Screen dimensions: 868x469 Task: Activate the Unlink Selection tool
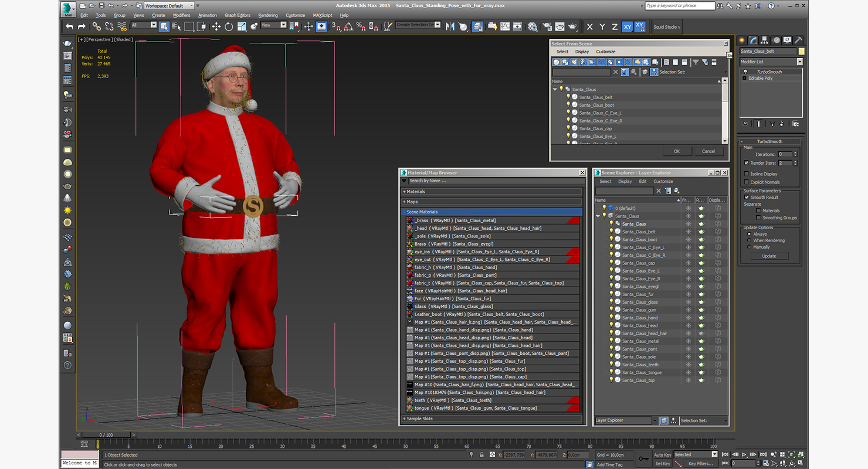[x=109, y=26]
